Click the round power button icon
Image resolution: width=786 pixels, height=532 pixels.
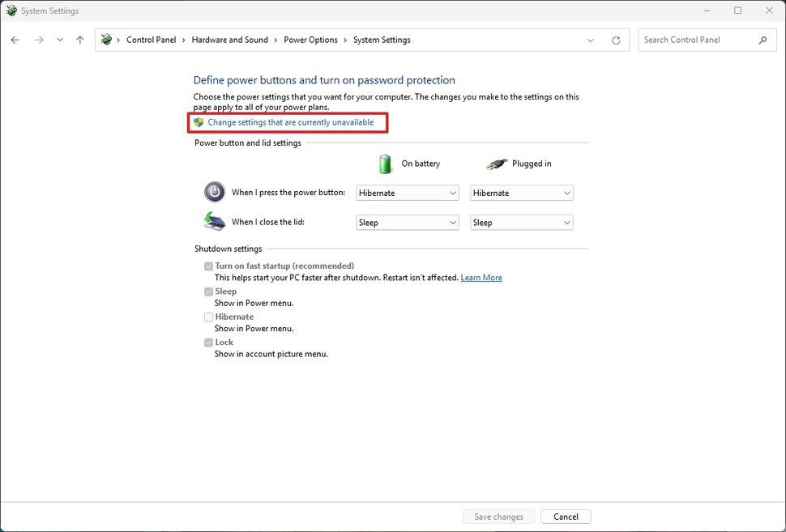click(214, 192)
